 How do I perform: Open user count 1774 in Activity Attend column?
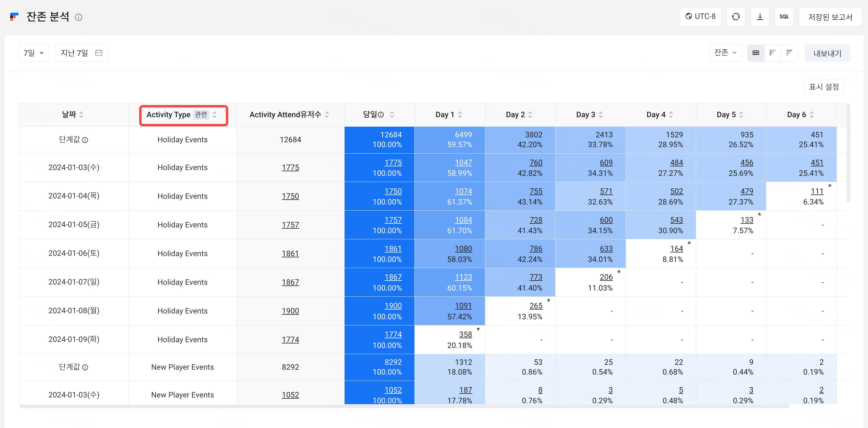pos(290,339)
